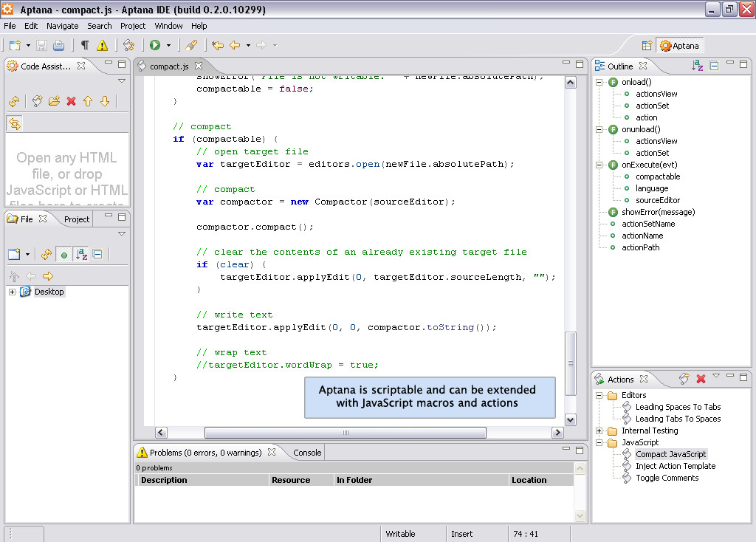Minimize the Problems panel

point(566,450)
